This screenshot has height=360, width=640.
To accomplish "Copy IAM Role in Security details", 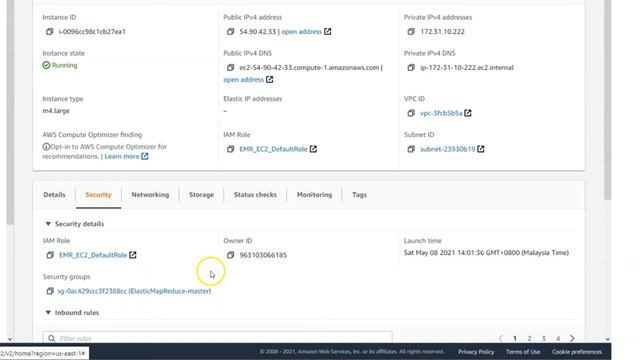I will [x=50, y=255].
